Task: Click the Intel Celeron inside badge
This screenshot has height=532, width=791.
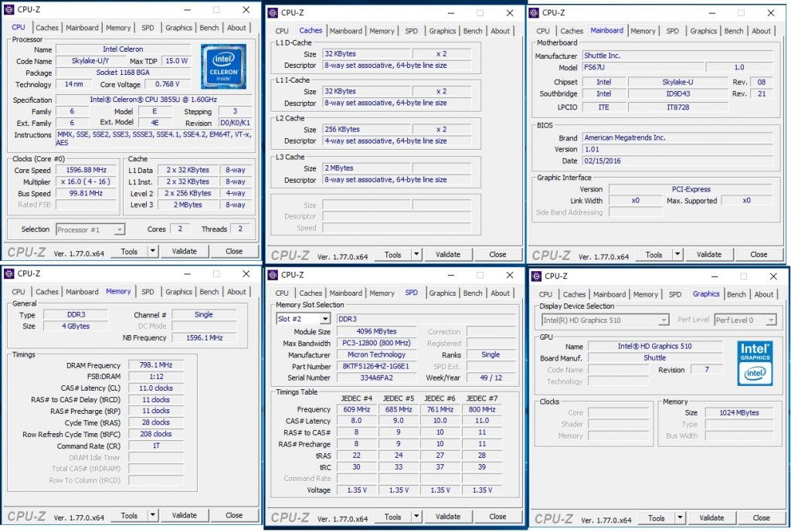Action: (x=224, y=66)
